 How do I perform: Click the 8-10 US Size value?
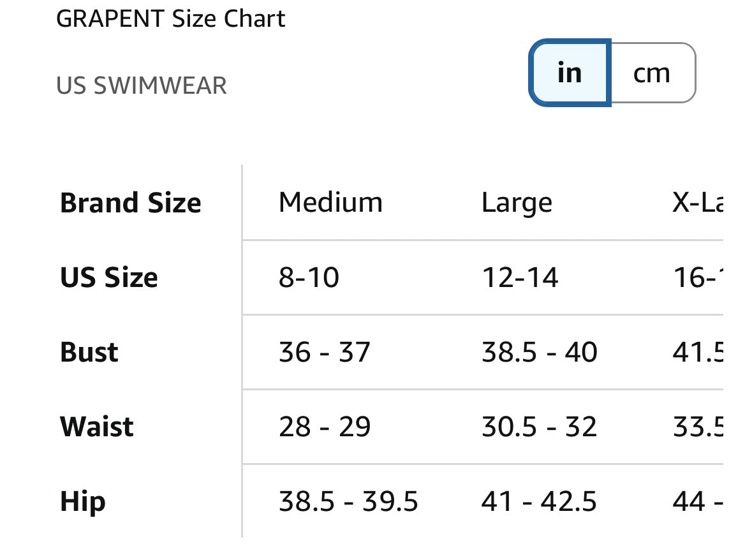(x=308, y=277)
